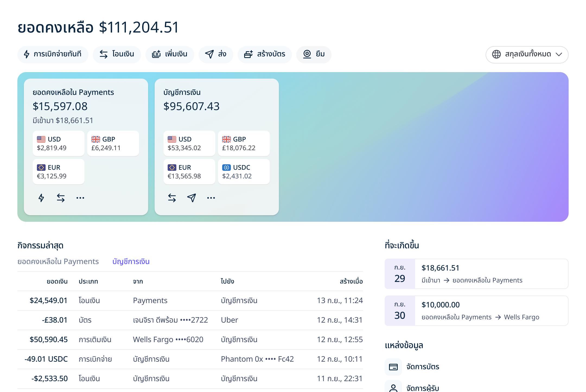
Task: Click the สร้างบัตร create card button
Action: pos(265,54)
